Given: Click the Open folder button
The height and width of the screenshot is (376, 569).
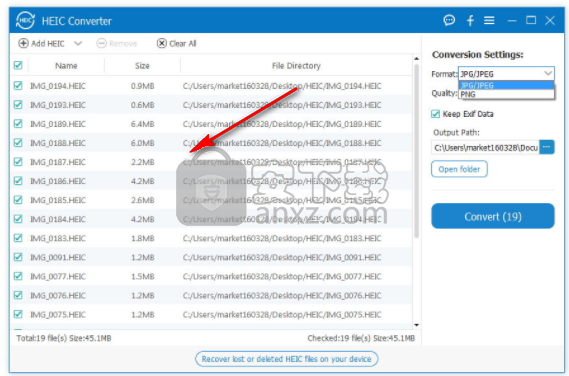Looking at the screenshot, I should (459, 169).
